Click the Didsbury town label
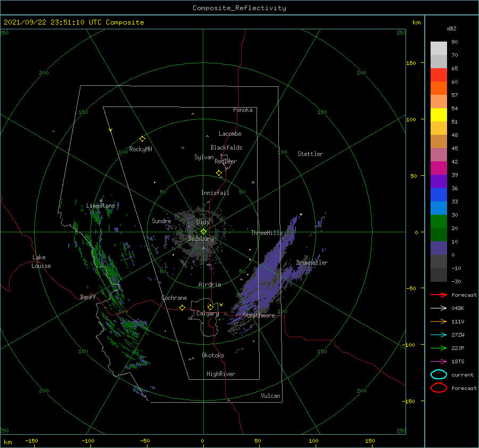Viewport: 479px width, 448px height. point(201,239)
